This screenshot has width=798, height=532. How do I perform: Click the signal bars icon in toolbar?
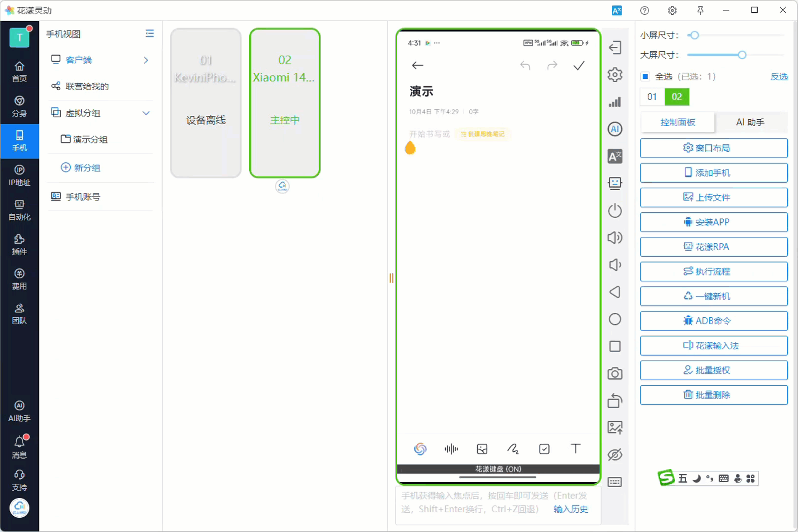tap(615, 102)
